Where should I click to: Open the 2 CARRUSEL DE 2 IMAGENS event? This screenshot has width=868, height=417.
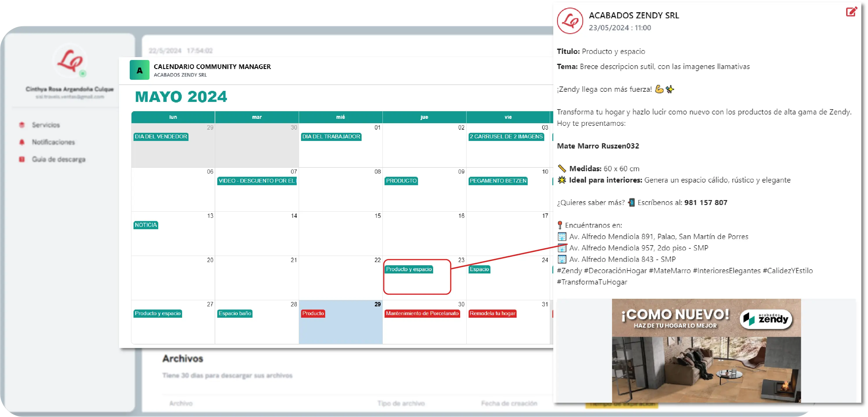pyautogui.click(x=506, y=137)
